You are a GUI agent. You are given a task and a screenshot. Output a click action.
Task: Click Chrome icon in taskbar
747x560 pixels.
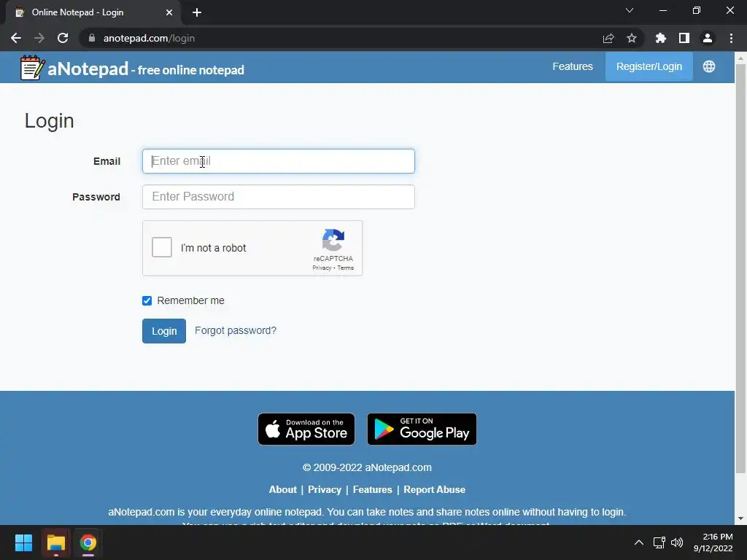click(x=88, y=542)
